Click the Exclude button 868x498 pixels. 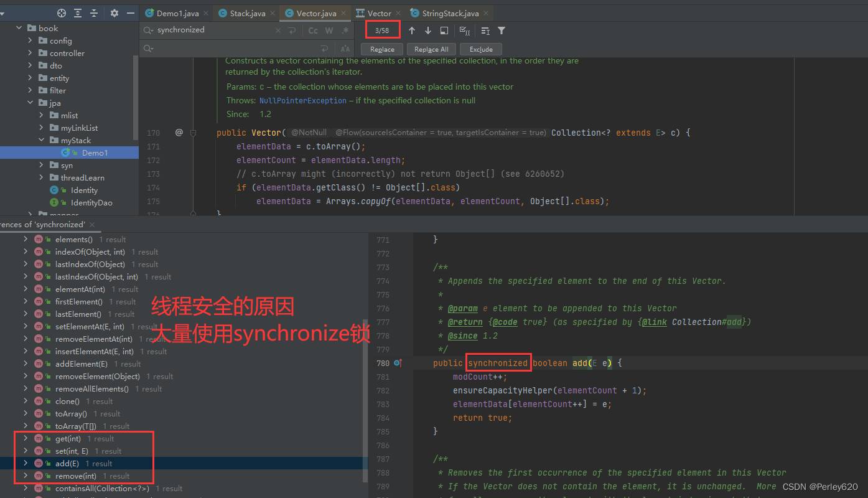coord(481,49)
